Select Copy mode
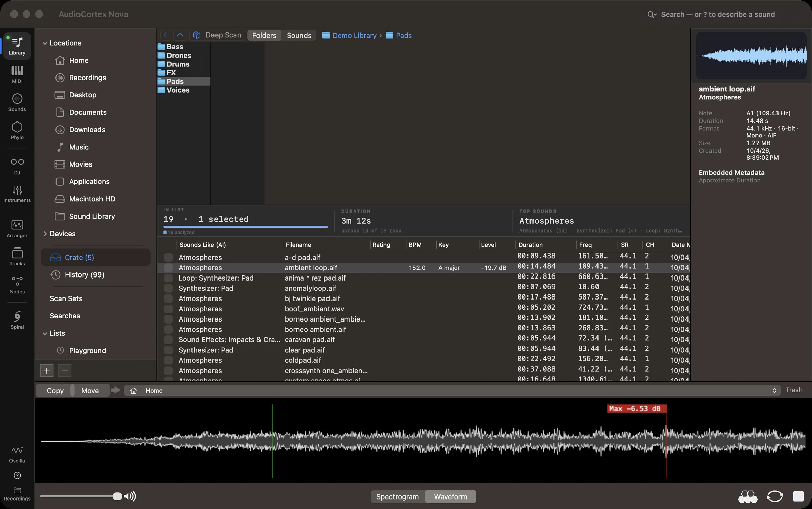This screenshot has width=812, height=509. point(55,390)
